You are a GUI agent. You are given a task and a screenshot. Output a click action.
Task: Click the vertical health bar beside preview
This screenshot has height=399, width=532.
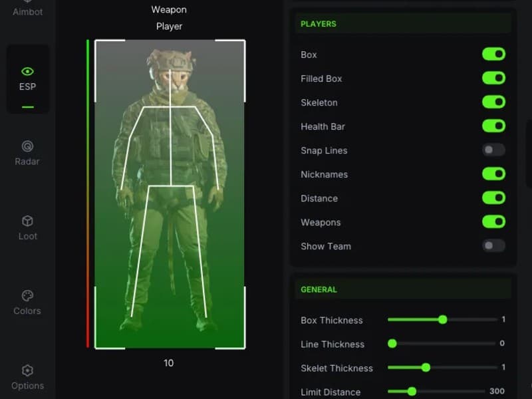point(88,194)
